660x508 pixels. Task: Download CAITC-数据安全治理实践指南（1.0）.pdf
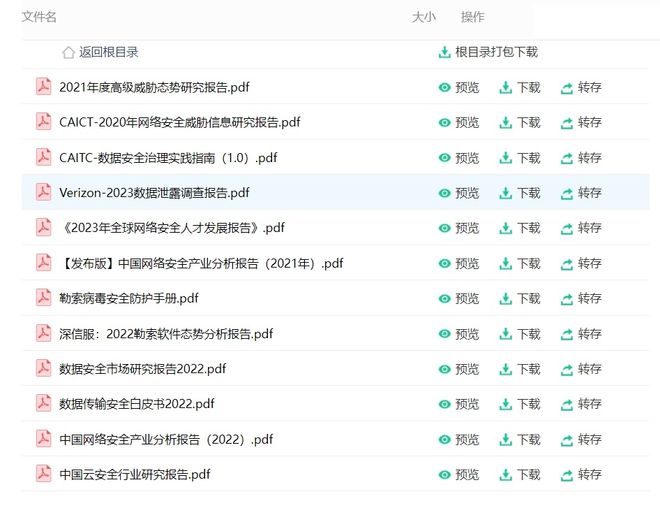(x=520, y=158)
